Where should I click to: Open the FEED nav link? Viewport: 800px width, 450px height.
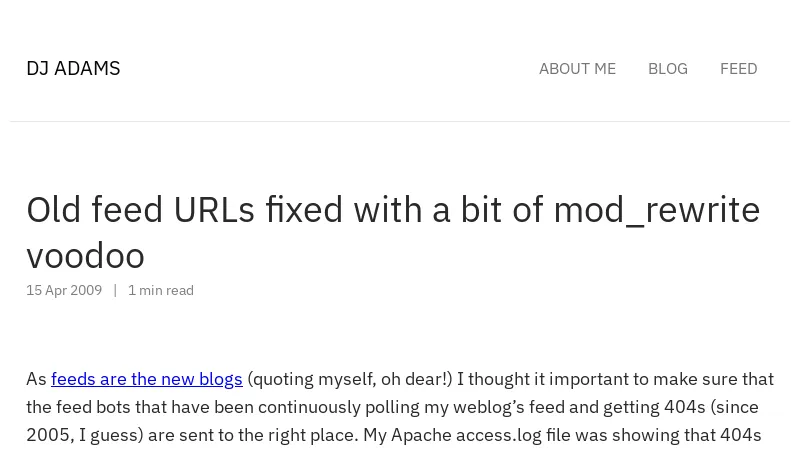coord(738,69)
